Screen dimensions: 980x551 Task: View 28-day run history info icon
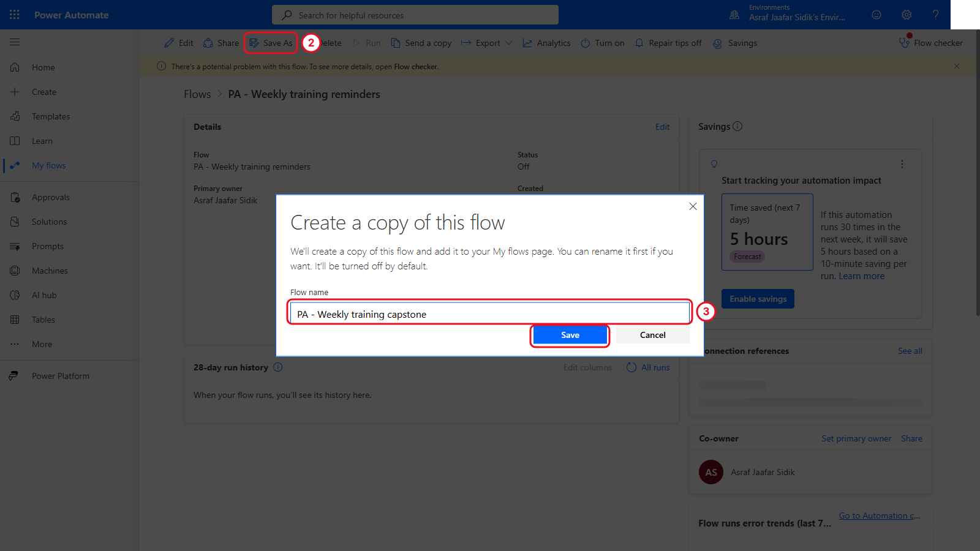[x=278, y=367]
